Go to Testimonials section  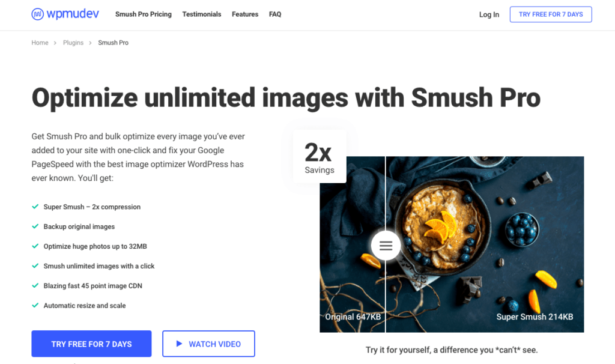point(202,14)
